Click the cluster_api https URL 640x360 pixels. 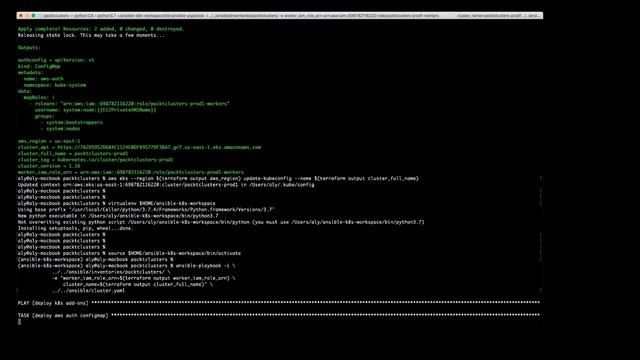[159, 147]
